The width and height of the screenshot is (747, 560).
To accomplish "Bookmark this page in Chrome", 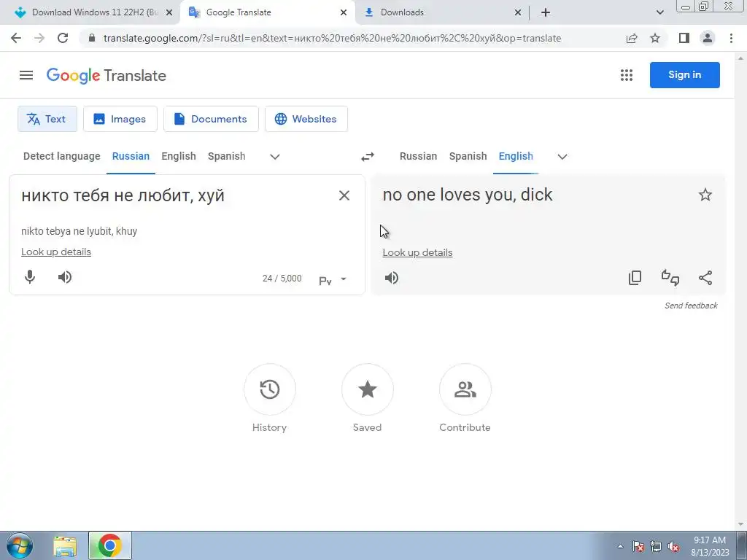I will pos(656,38).
